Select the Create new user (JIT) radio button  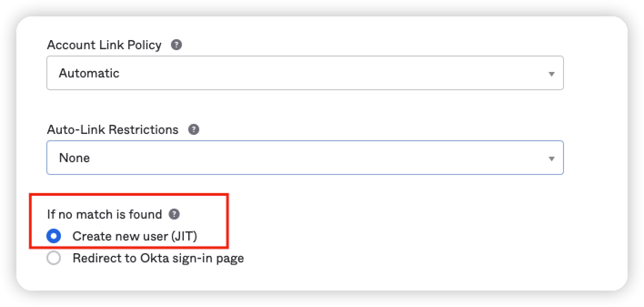[x=54, y=236]
